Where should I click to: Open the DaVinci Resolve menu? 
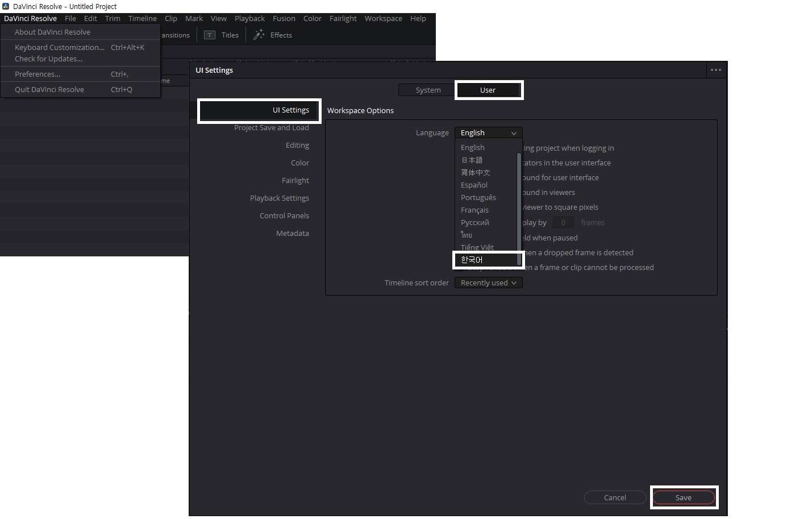[30, 18]
